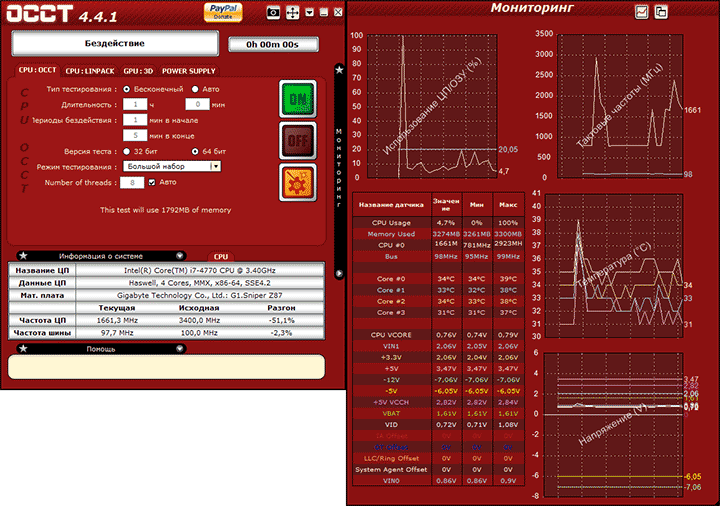The width and height of the screenshot is (720, 506).
Task: Click the 1661,3 MHz current frequency
Action: click(117, 320)
